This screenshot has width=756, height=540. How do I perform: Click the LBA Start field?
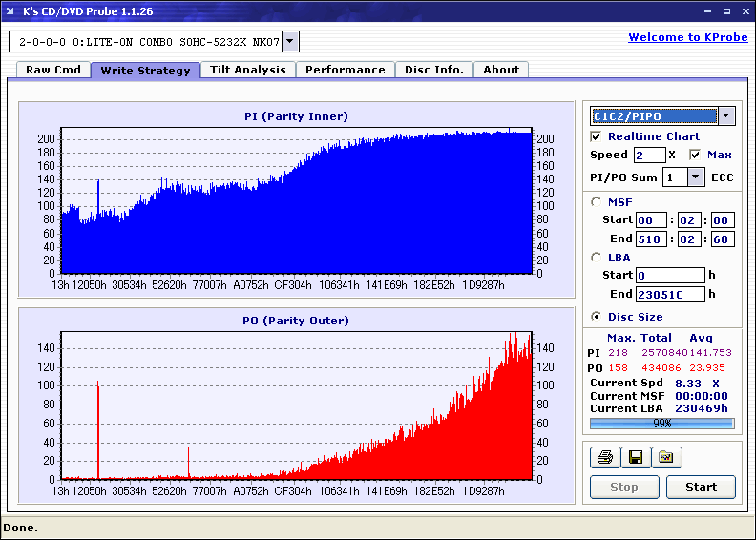pos(670,276)
